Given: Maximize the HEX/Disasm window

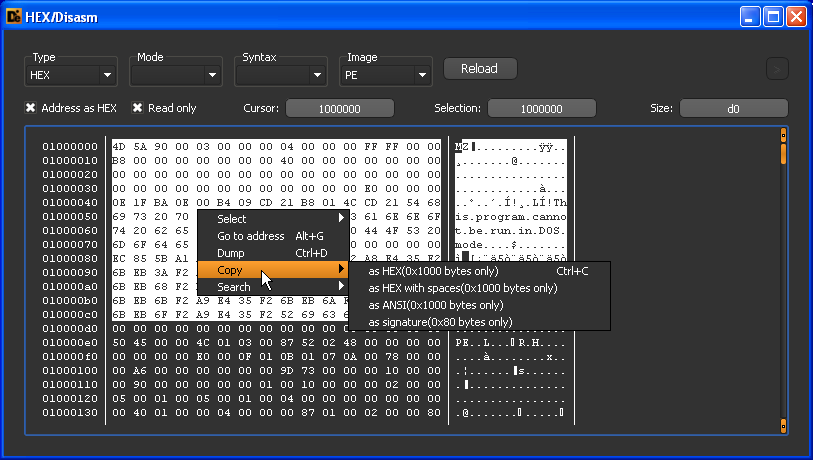Looking at the screenshot, I should [x=774, y=16].
